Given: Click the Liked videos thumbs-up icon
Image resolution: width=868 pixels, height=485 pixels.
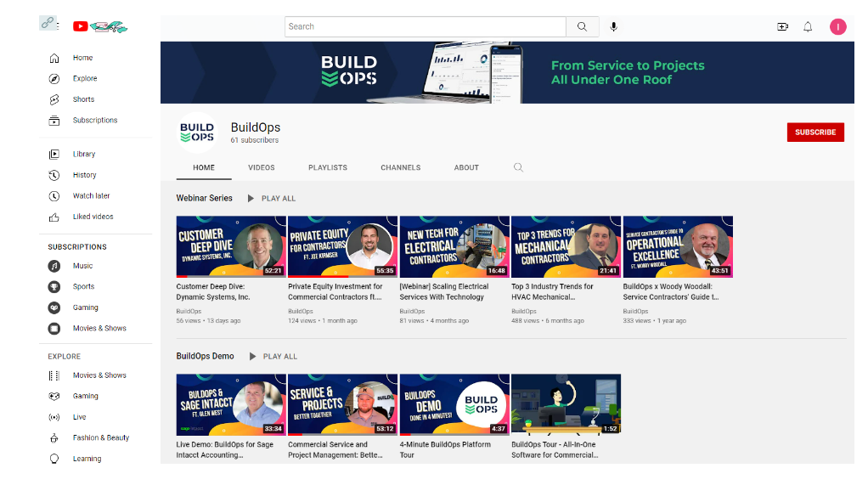Looking at the screenshot, I should (x=54, y=217).
